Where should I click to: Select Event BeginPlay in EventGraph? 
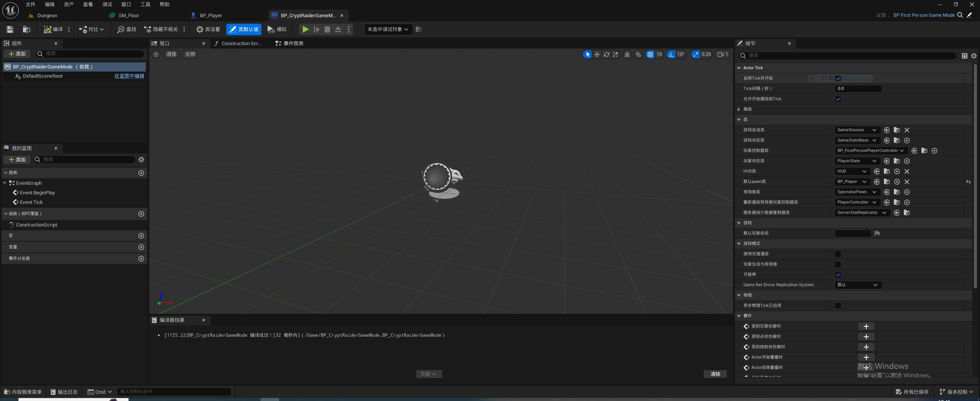coord(37,193)
